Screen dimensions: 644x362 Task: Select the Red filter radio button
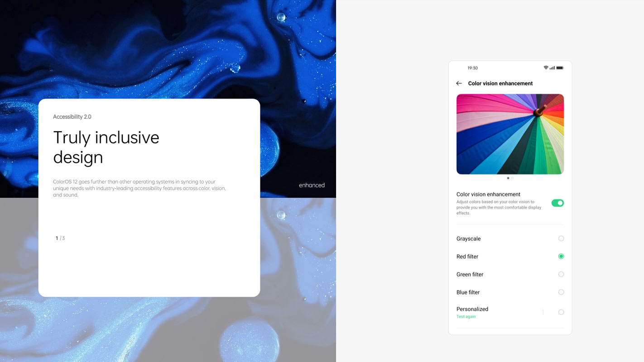pos(561,256)
